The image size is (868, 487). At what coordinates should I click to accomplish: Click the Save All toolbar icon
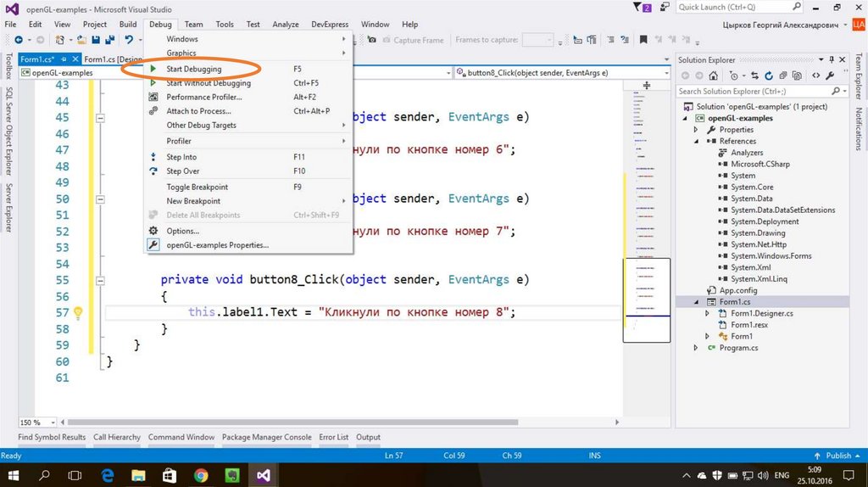point(109,40)
